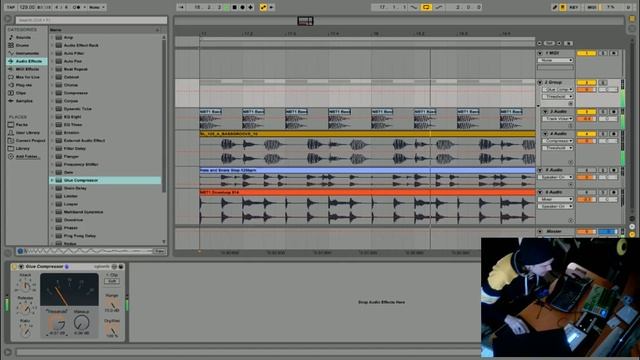Image resolution: width=640 pixels, height=360 pixels.
Task: Expand the Amp device folder
Action: point(52,37)
